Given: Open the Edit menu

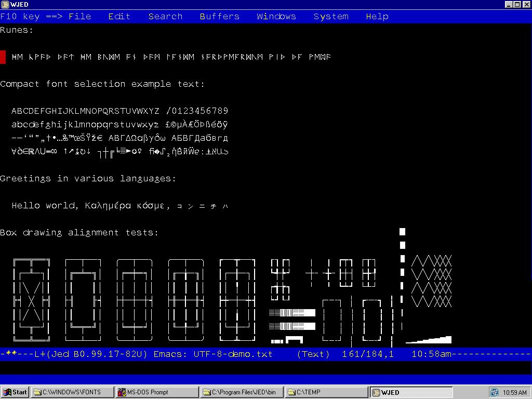Looking at the screenshot, I should (119, 17).
